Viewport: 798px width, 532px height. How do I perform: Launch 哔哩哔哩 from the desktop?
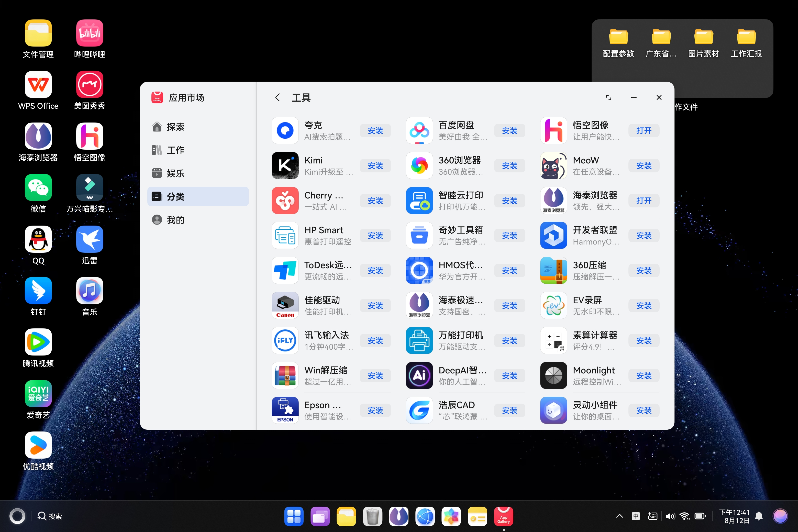pyautogui.click(x=90, y=39)
